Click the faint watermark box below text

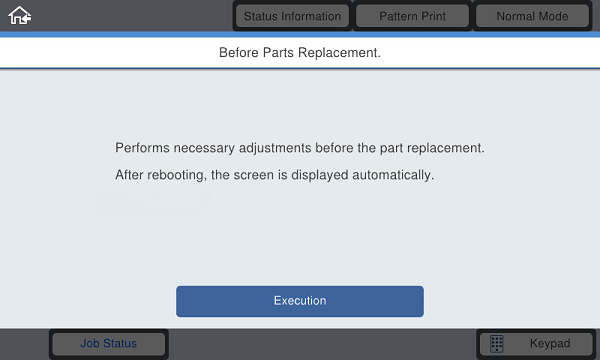[x=152, y=202]
